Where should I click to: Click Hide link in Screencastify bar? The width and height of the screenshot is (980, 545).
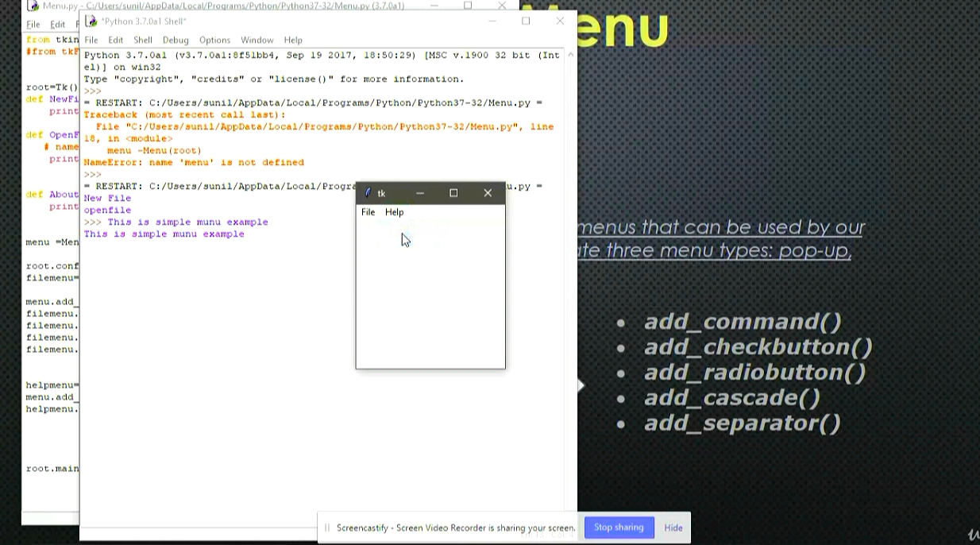click(673, 528)
